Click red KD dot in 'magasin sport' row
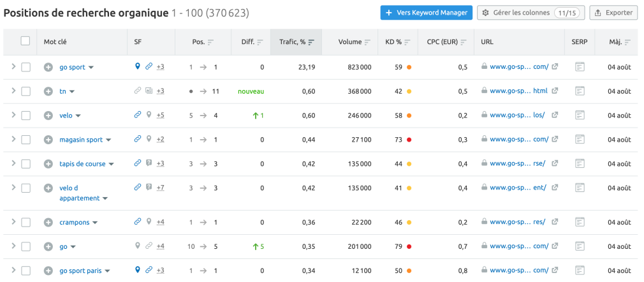This screenshot has width=644, height=282. pyautogui.click(x=409, y=140)
